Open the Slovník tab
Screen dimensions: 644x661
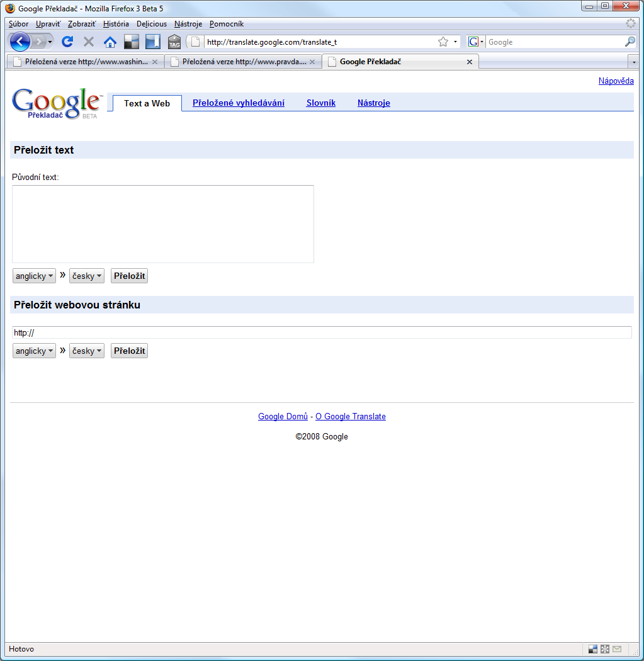click(320, 103)
